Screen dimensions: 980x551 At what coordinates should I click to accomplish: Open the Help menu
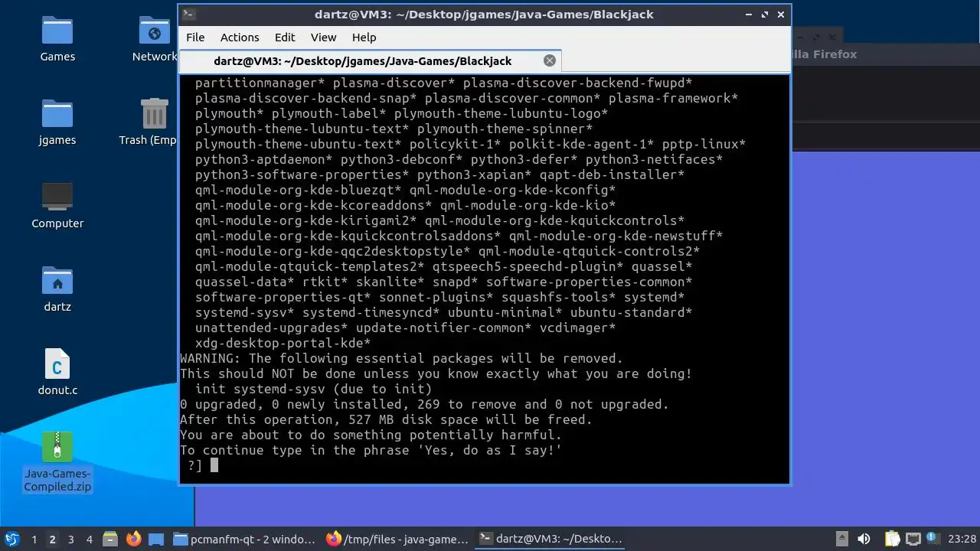pyautogui.click(x=364, y=37)
